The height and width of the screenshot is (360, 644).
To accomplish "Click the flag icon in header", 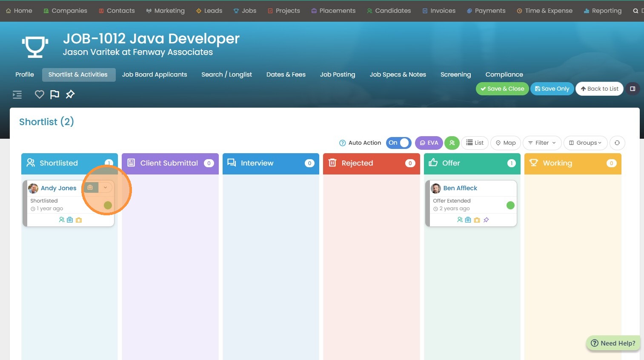I will (54, 94).
